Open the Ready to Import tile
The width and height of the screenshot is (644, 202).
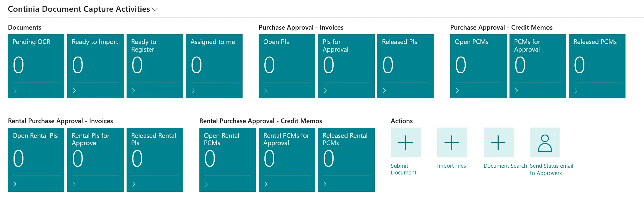pyautogui.click(x=95, y=66)
